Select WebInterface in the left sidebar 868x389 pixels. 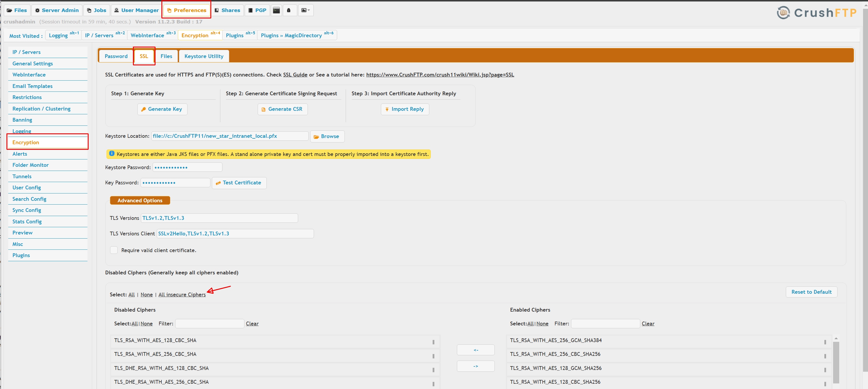(x=48, y=75)
